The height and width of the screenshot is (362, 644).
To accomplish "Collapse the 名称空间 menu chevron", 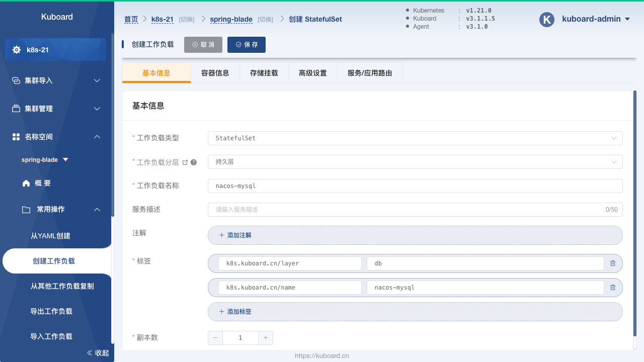I will click(x=98, y=137).
